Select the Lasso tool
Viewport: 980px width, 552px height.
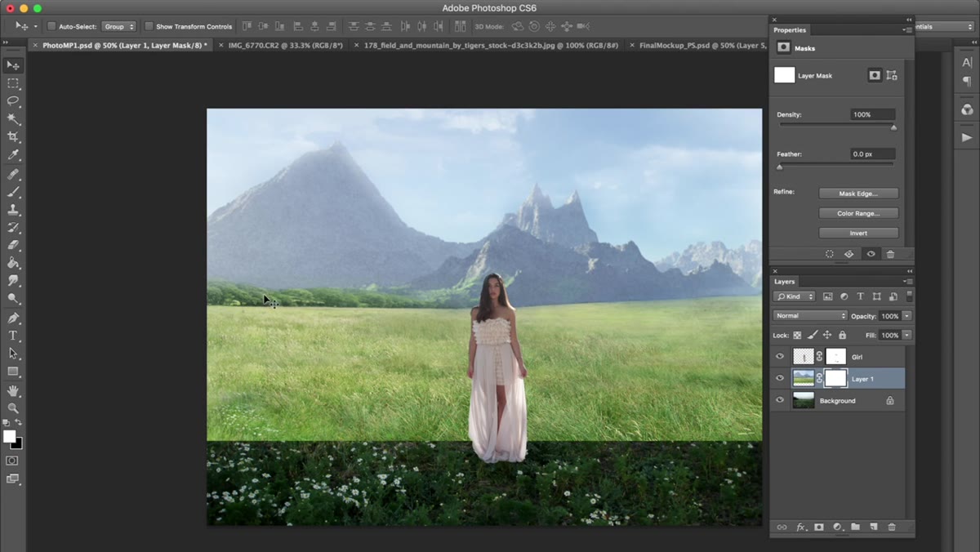(x=13, y=101)
